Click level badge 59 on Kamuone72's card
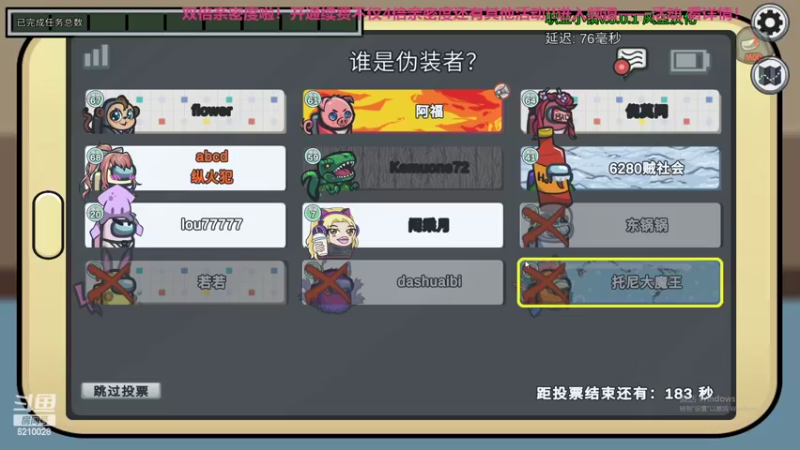800x450 pixels. [312, 156]
